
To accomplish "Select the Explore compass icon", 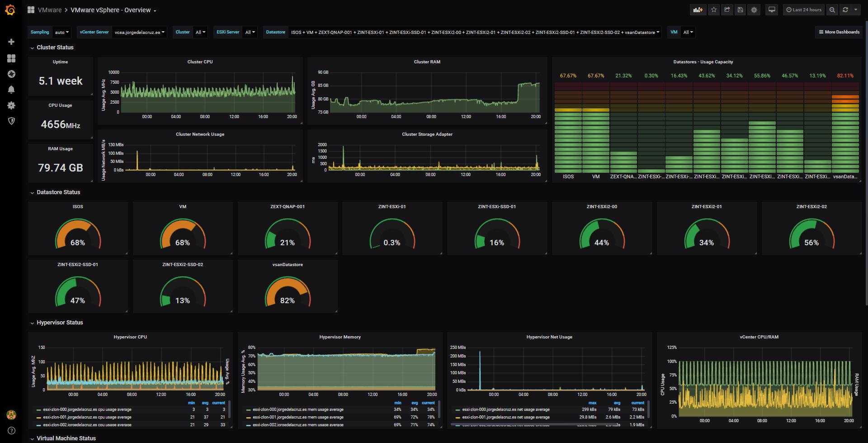I will (x=11, y=74).
